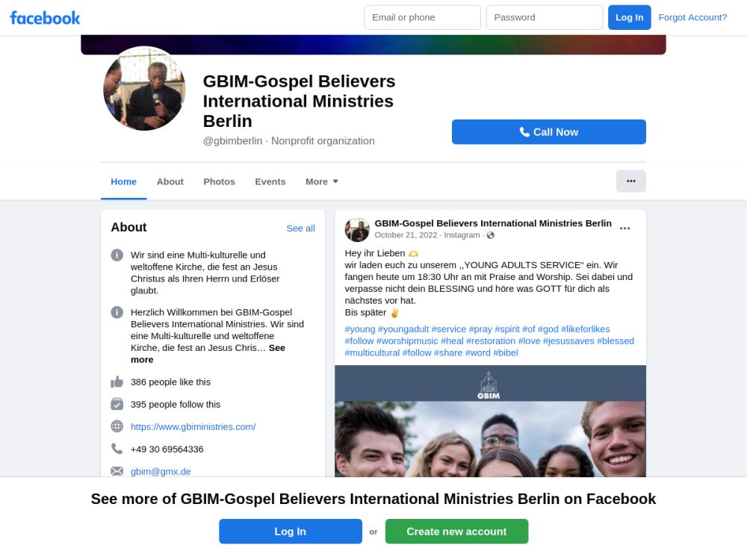Click the phone number icon in About
The width and height of the screenshot is (747, 560).
[117, 449]
